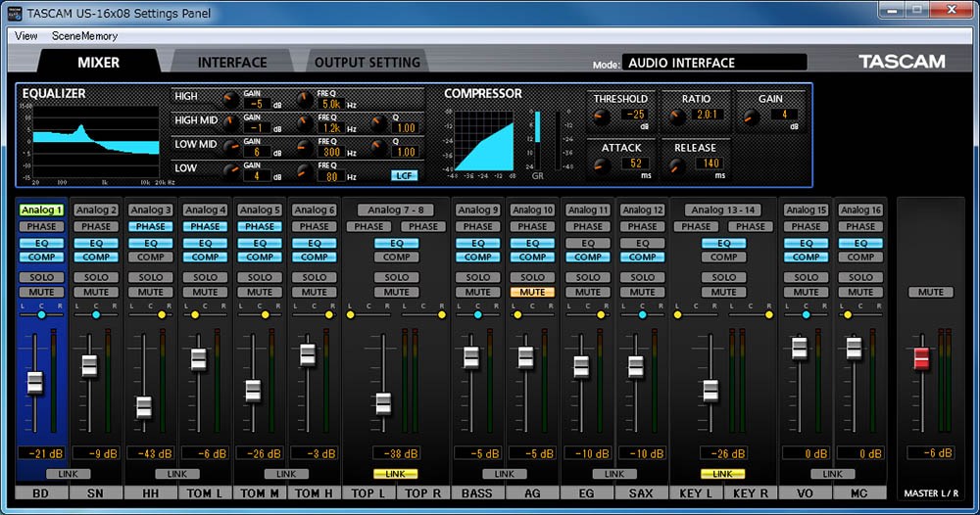Viewport: 980px width, 515px height.
Task: Switch to the OUTPUT SETTING tab
Action: click(x=367, y=63)
